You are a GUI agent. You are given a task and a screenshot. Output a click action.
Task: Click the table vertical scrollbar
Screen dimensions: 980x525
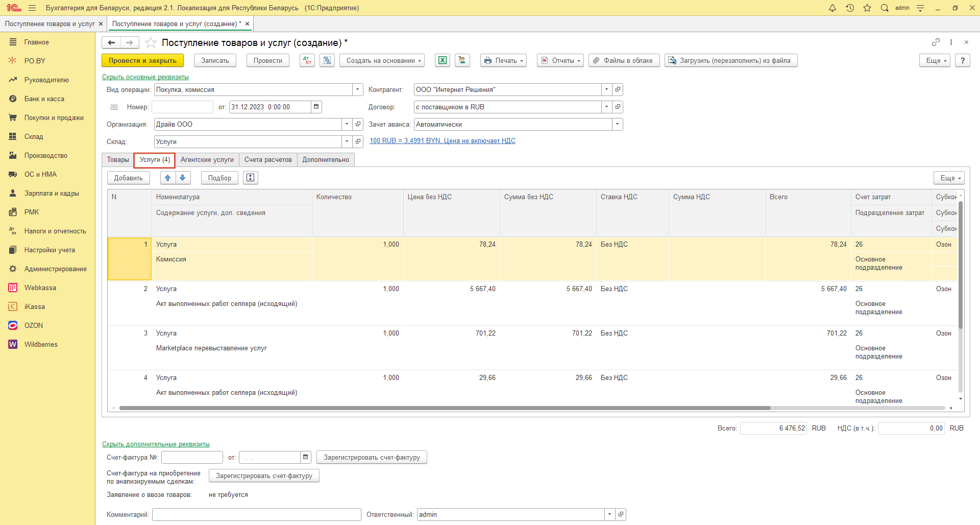[x=960, y=265]
